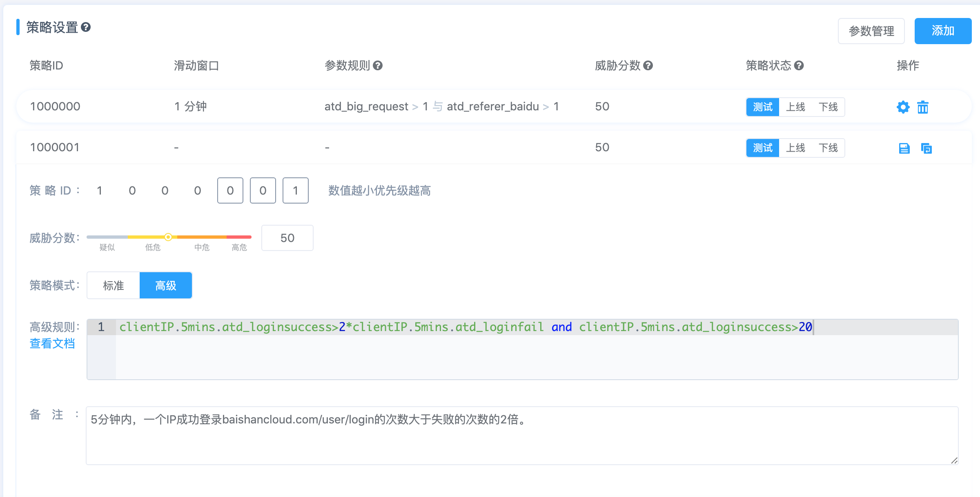Click the 备注 remarks text area
Viewport: 980px width, 497px height.
(522, 436)
